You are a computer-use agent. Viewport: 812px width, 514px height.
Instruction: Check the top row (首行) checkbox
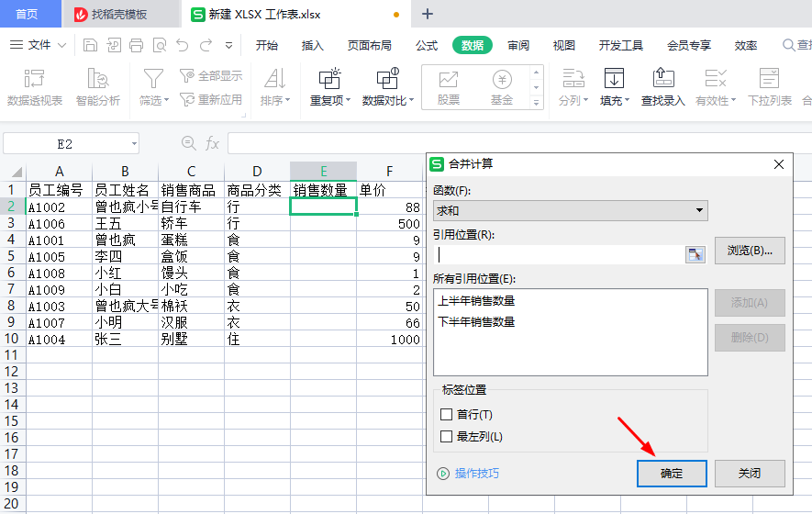pos(447,415)
